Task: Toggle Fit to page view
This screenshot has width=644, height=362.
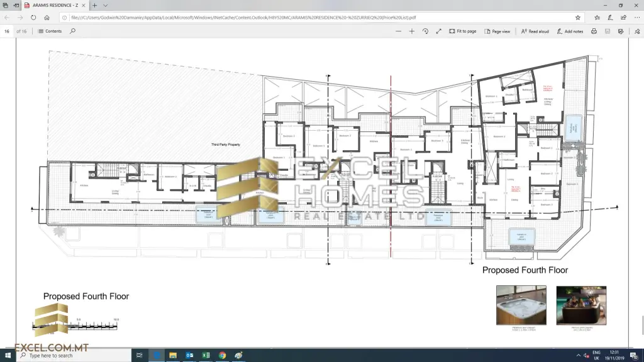Action: [x=463, y=31]
